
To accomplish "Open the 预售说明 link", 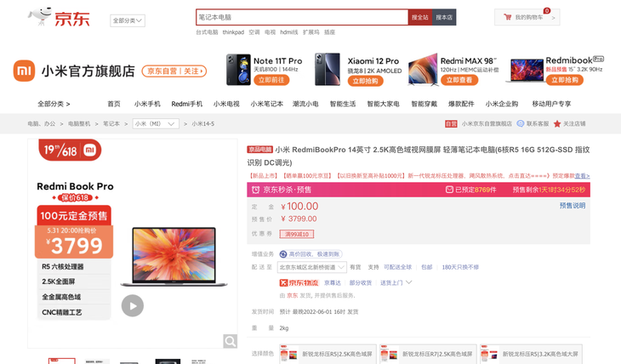I will [573, 206].
